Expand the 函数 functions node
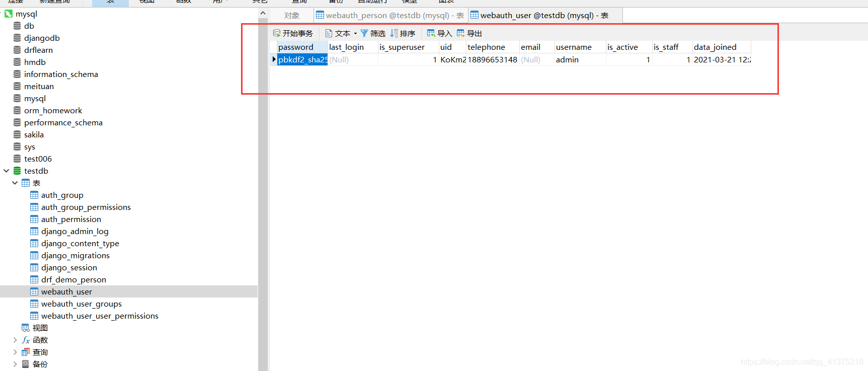Viewport: 868px width, 371px height. tap(15, 340)
